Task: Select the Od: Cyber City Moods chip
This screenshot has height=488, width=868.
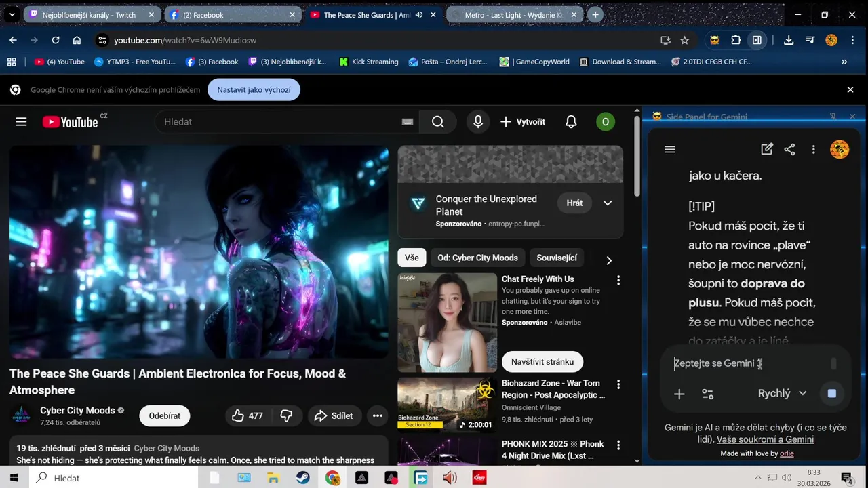Action: [477, 258]
